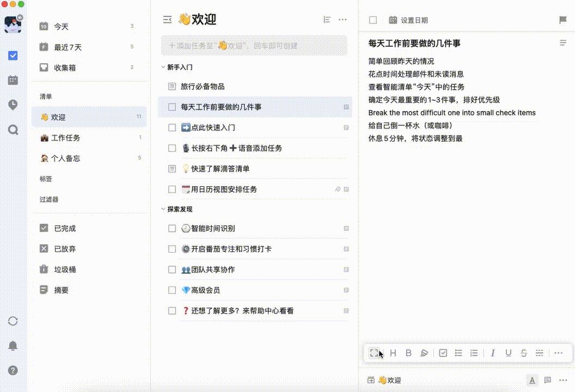This screenshot has width=575, height=392.
Task: Select 已完成 in the sidebar
Action: [60, 228]
